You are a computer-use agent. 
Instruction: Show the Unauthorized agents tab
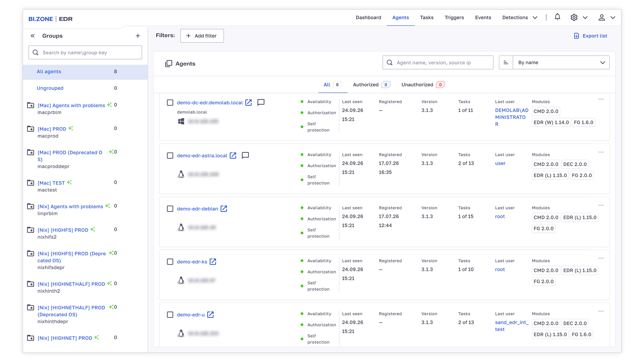click(423, 84)
